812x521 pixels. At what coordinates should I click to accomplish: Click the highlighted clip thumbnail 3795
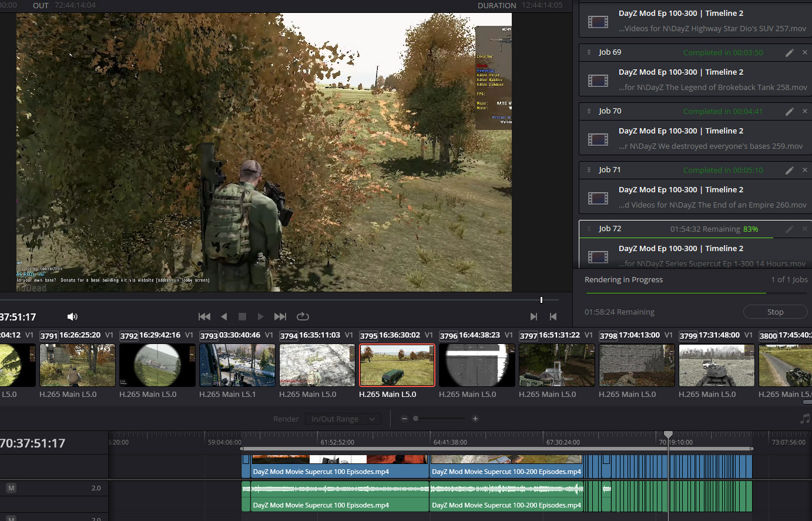(x=397, y=365)
